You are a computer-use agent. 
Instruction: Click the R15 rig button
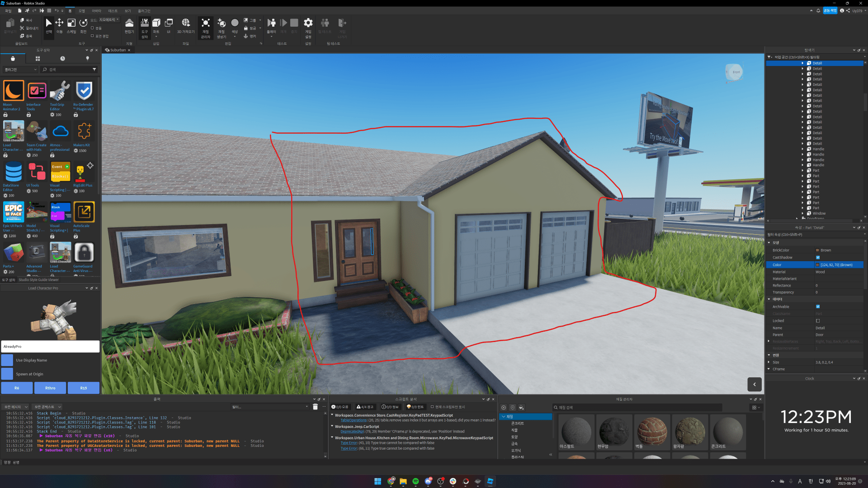click(84, 388)
